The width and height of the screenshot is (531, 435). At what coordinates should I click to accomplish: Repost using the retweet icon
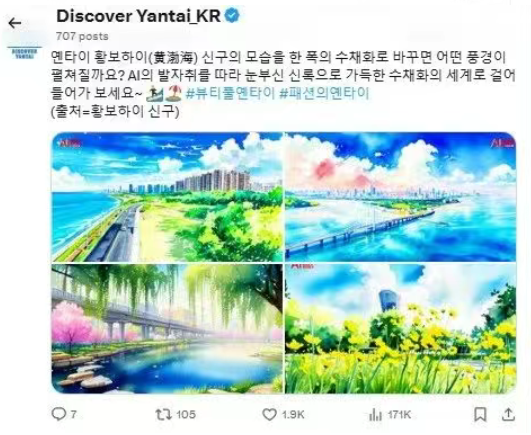pos(164,414)
